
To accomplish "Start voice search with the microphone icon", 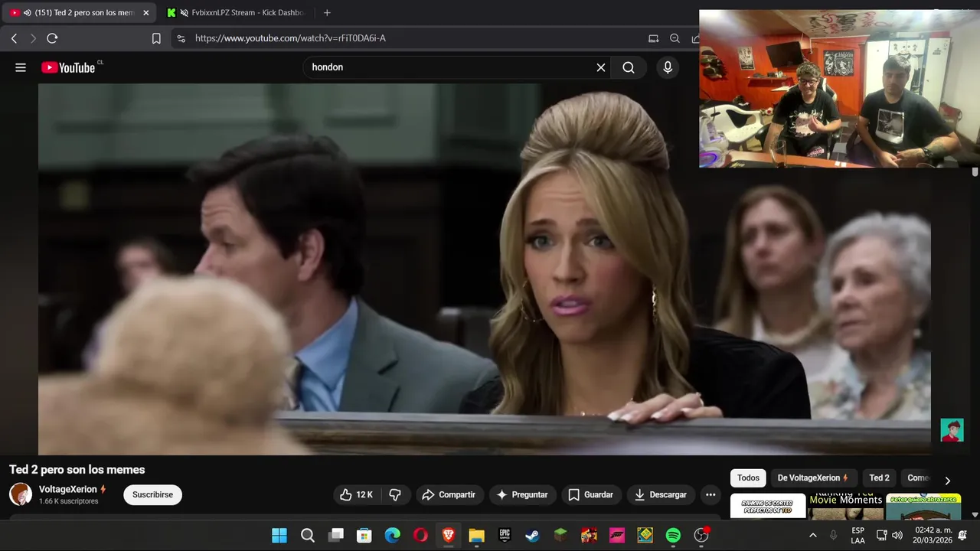I will [x=668, y=67].
